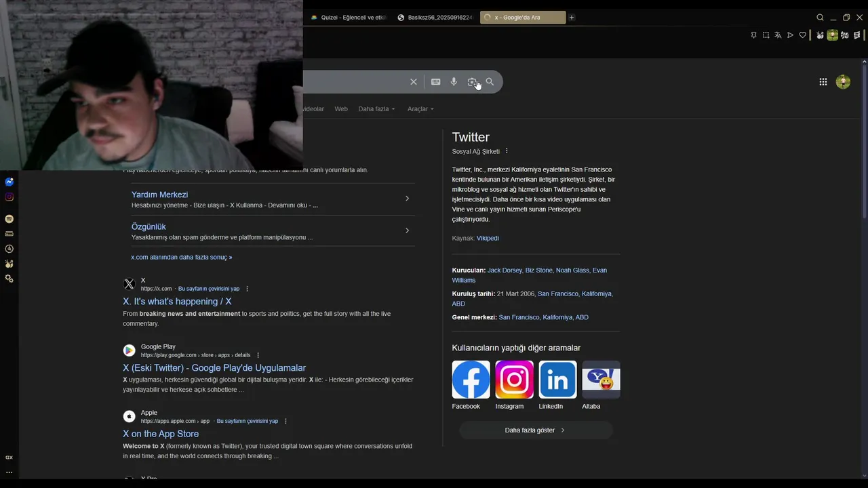Image resolution: width=868 pixels, height=488 pixels.
Task: Click the X favicon beside x.com result
Action: 129,285
